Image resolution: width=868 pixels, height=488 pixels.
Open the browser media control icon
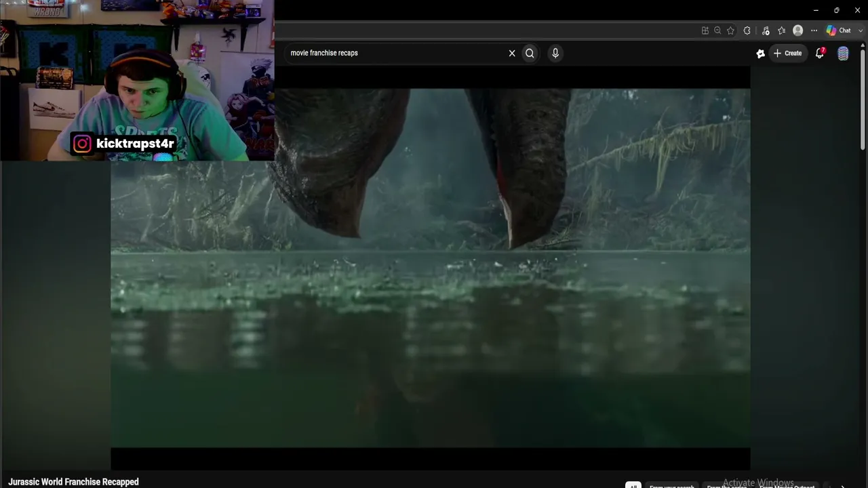(766, 30)
